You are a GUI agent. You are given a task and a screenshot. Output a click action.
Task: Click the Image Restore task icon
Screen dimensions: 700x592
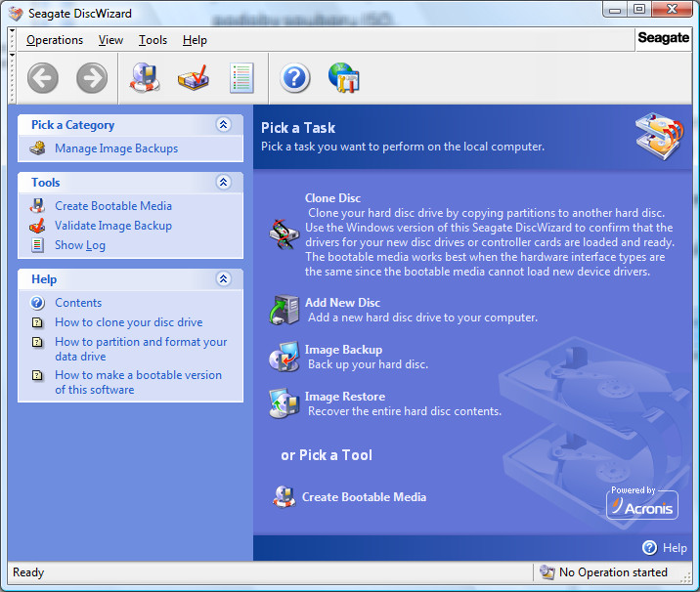284,403
